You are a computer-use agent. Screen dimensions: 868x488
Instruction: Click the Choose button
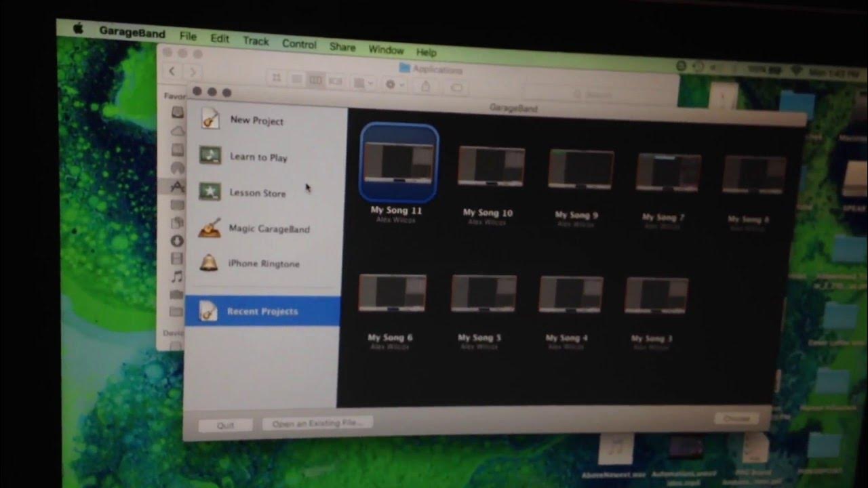tap(736, 418)
